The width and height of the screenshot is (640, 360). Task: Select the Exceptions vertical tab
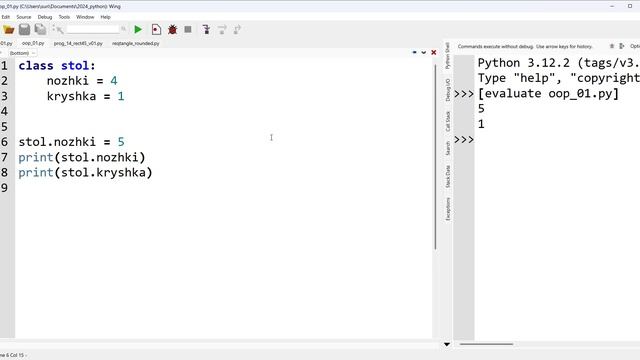(x=447, y=209)
